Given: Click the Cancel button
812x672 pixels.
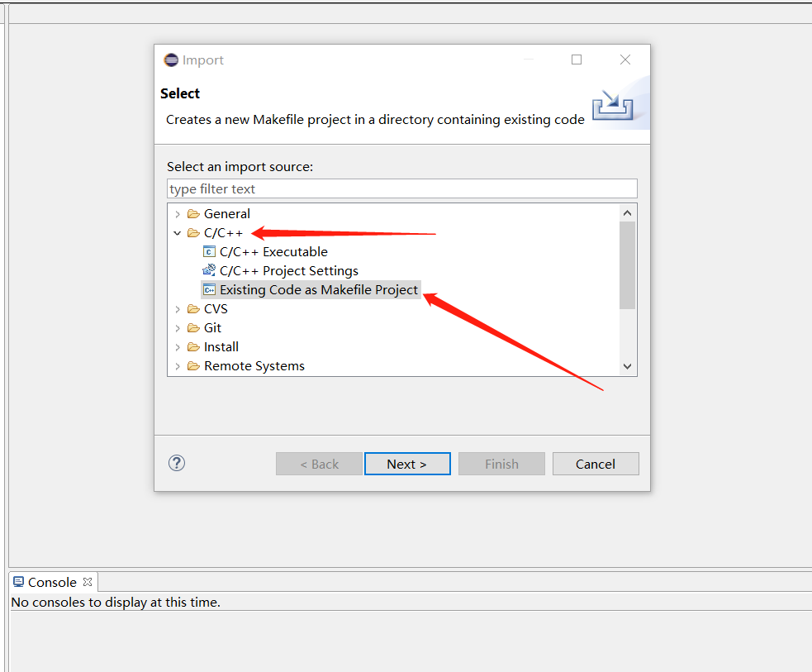Looking at the screenshot, I should [596, 464].
